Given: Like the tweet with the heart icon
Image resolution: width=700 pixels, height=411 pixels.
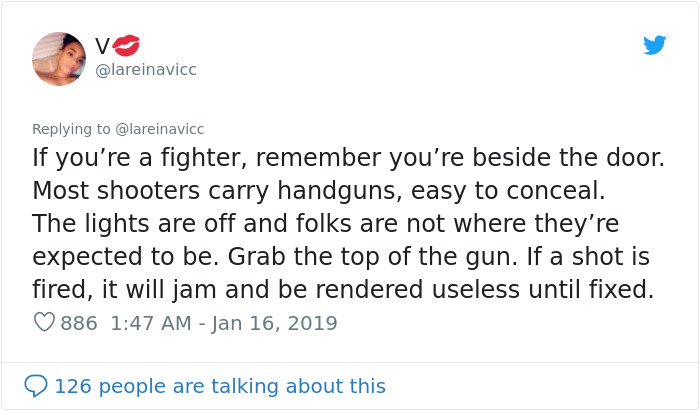Looking at the screenshot, I should pos(44,323).
